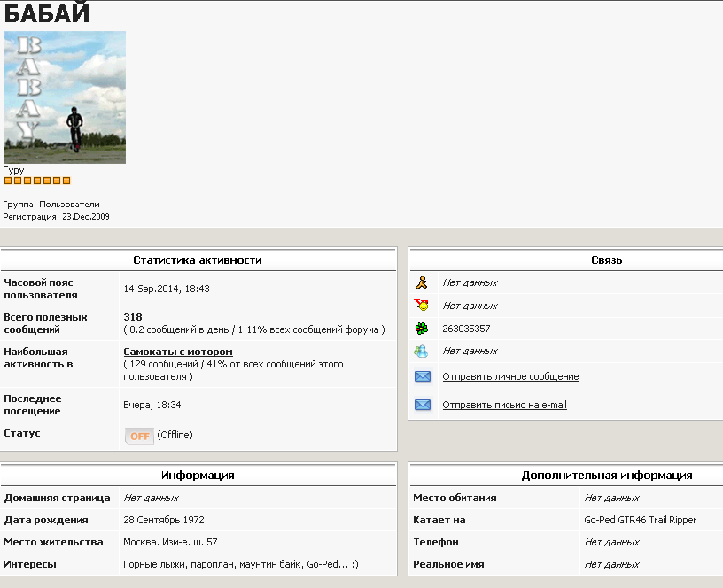This screenshot has height=588, width=723.
Task: Click the Информация section header
Action: point(198,476)
